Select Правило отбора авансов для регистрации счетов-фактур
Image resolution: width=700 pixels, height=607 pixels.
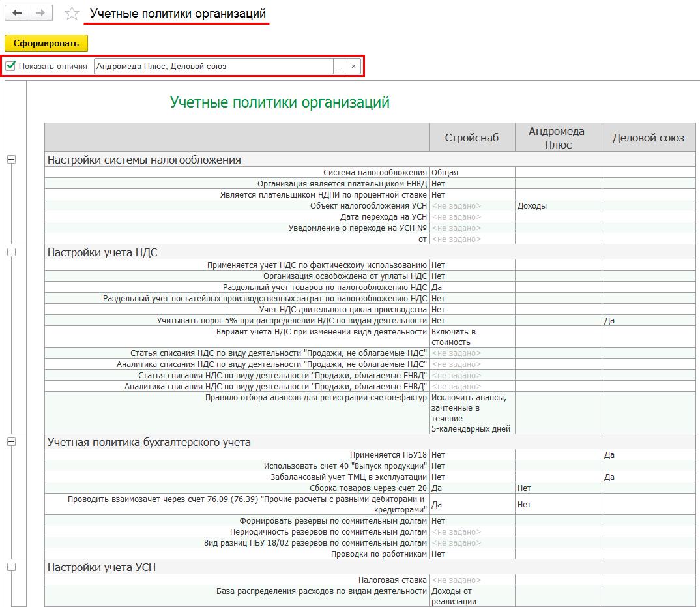coord(315,398)
